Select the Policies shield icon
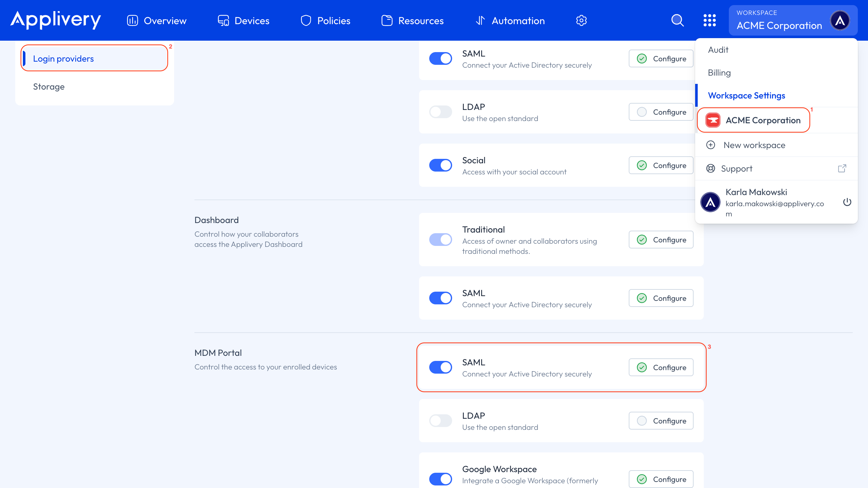 pos(306,20)
